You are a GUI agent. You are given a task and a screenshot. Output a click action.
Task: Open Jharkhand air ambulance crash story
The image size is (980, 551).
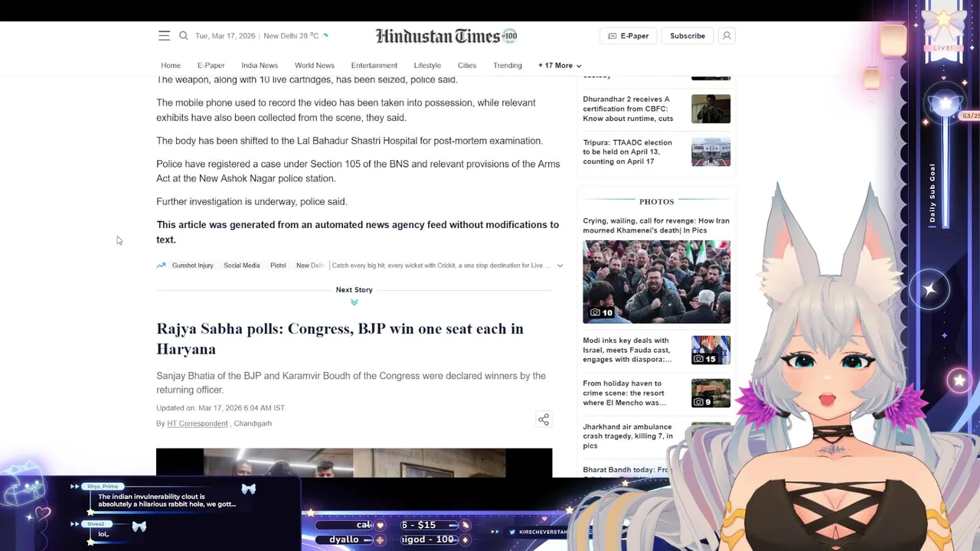628,436
